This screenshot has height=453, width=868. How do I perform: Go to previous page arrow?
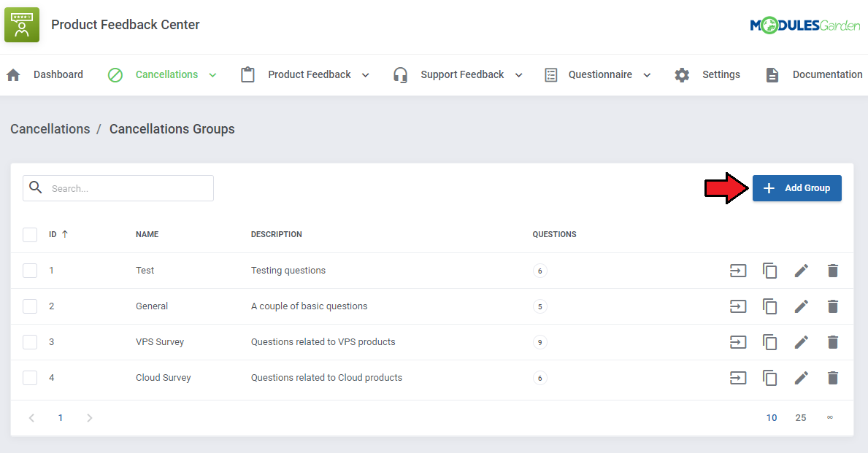point(31,417)
